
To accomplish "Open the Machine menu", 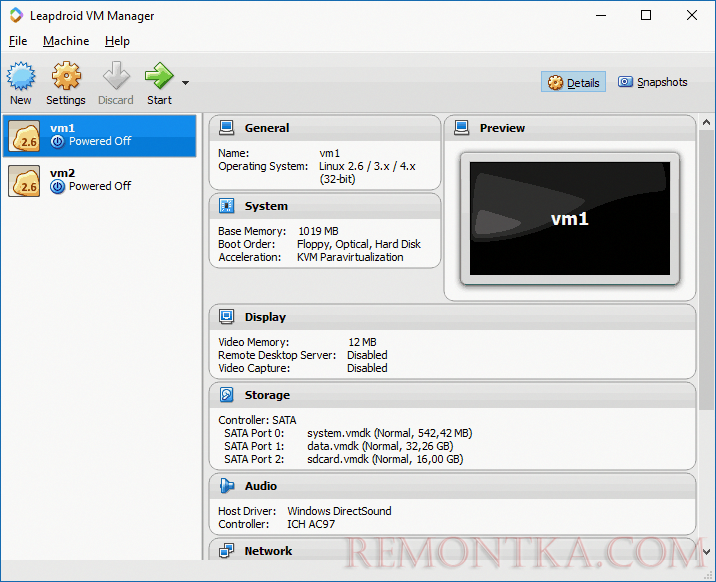I will [x=66, y=41].
